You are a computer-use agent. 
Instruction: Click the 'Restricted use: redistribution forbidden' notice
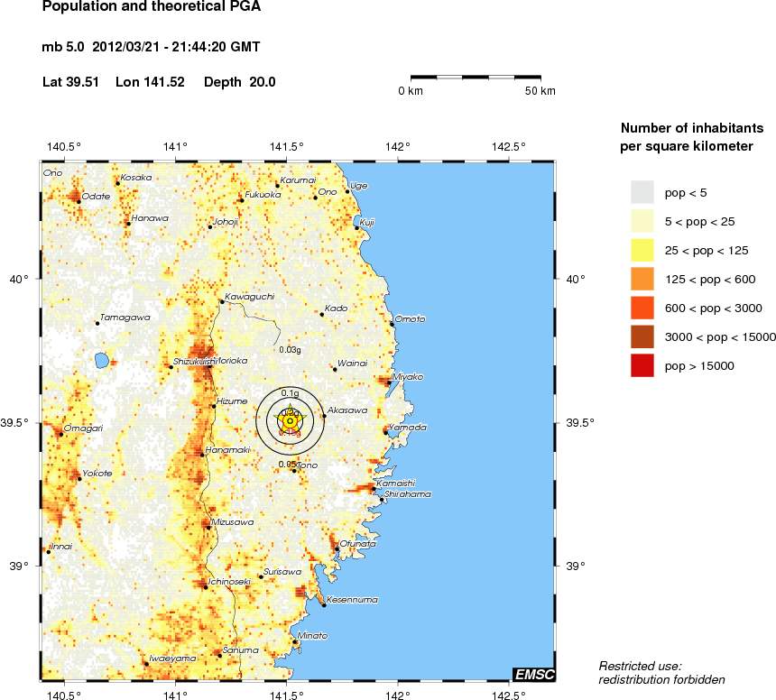tap(662, 673)
